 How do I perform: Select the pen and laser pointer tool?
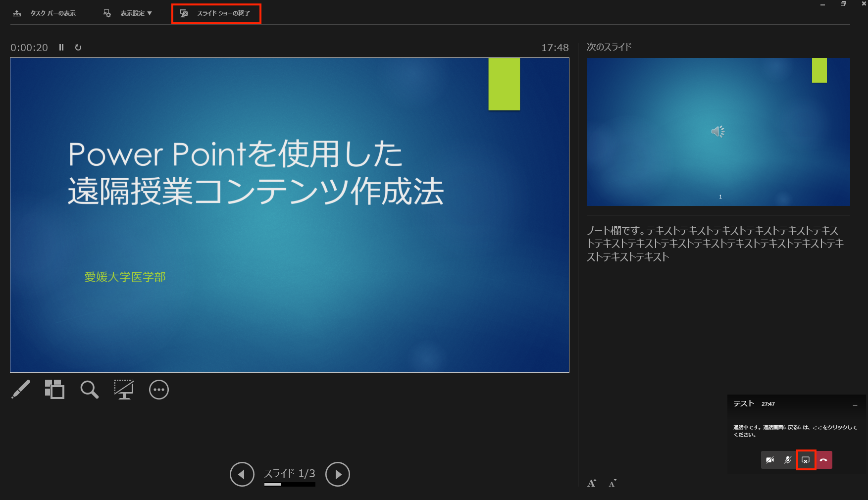21,390
